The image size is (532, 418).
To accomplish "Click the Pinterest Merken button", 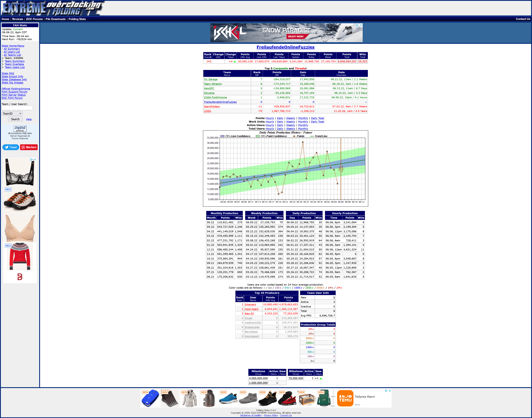I will [x=29, y=147].
